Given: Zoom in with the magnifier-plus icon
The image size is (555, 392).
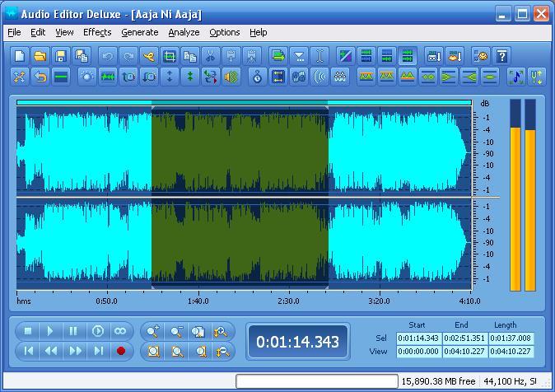Looking at the screenshot, I should coord(153,331).
